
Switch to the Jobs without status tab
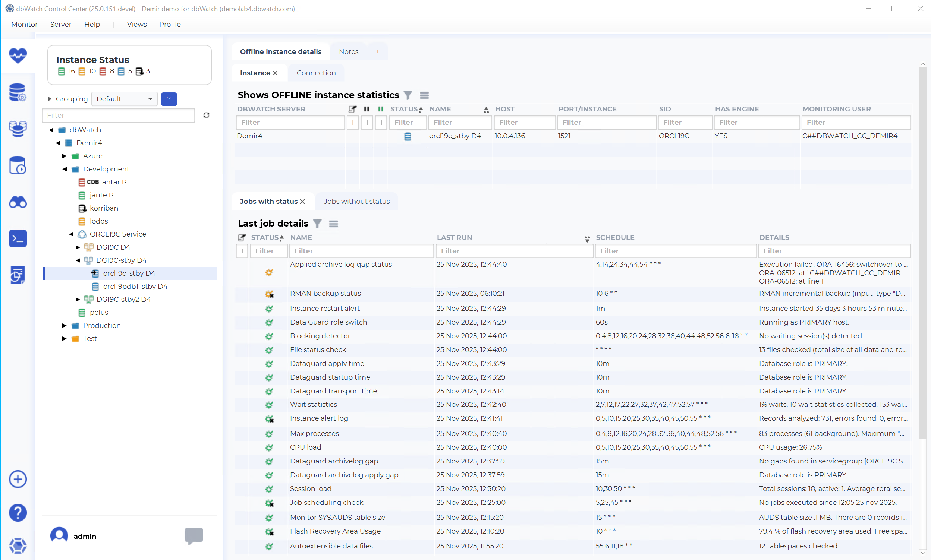(356, 202)
